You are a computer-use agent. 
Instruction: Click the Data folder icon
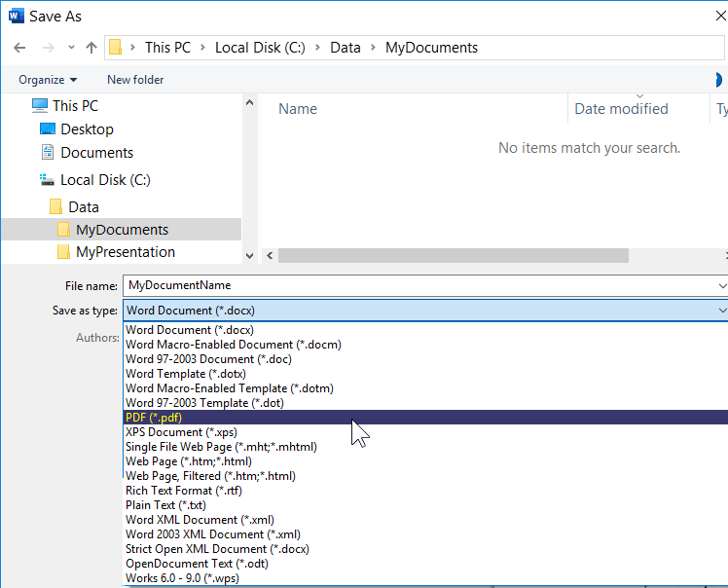55,206
